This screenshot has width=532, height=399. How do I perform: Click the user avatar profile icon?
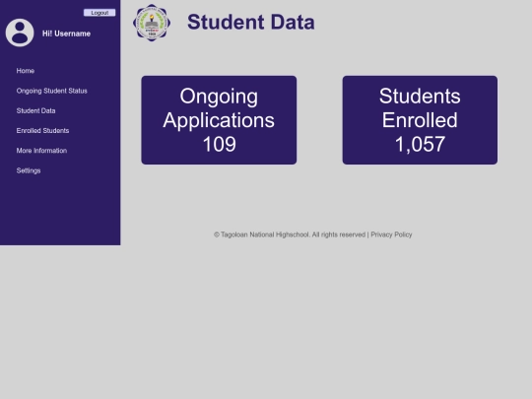coord(20,33)
